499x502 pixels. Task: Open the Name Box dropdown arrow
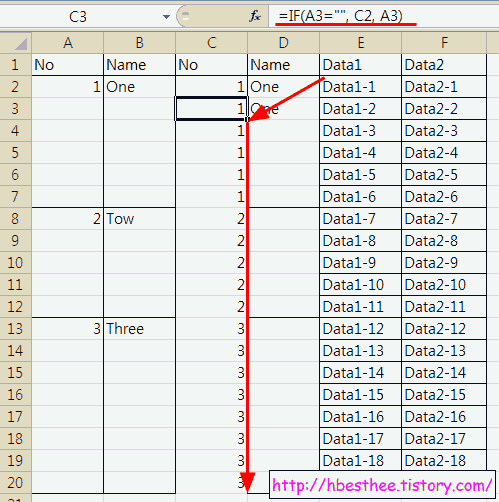(166, 16)
